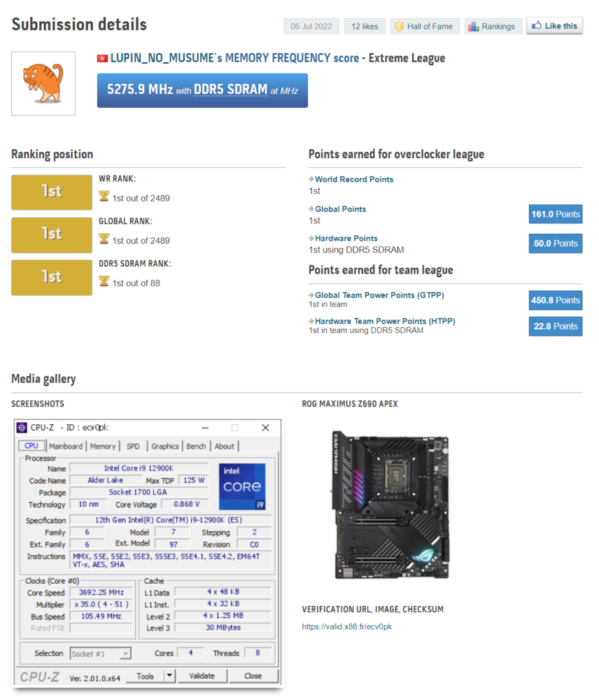Click the Hall of Fame button

tap(423, 27)
